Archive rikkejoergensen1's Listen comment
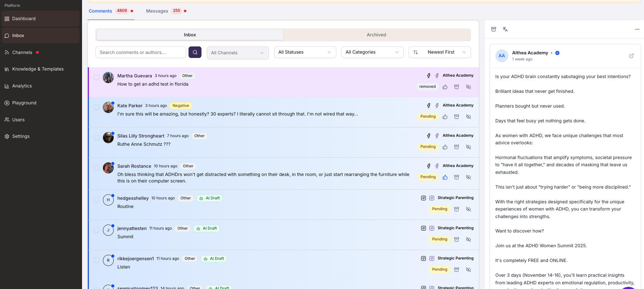 tap(457, 270)
